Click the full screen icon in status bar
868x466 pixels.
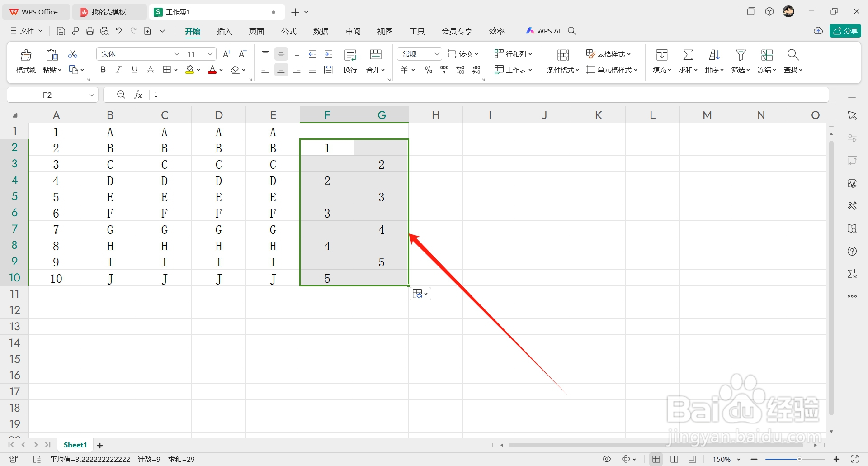point(854,459)
